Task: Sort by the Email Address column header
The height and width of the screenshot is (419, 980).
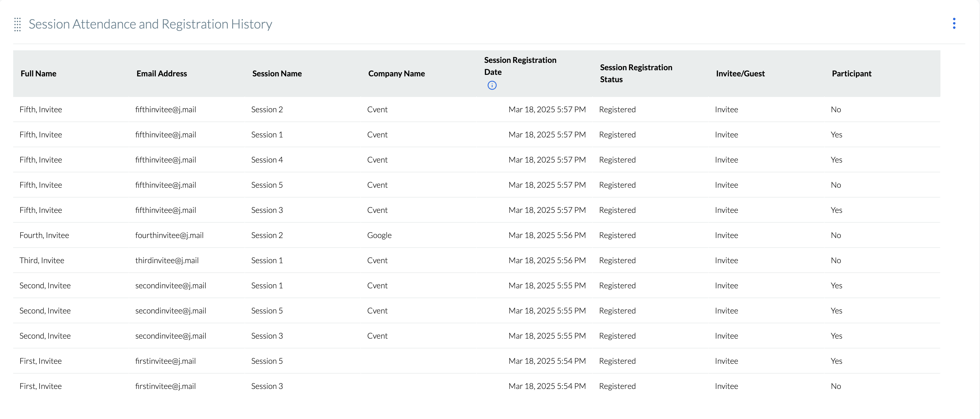Action: [x=162, y=73]
